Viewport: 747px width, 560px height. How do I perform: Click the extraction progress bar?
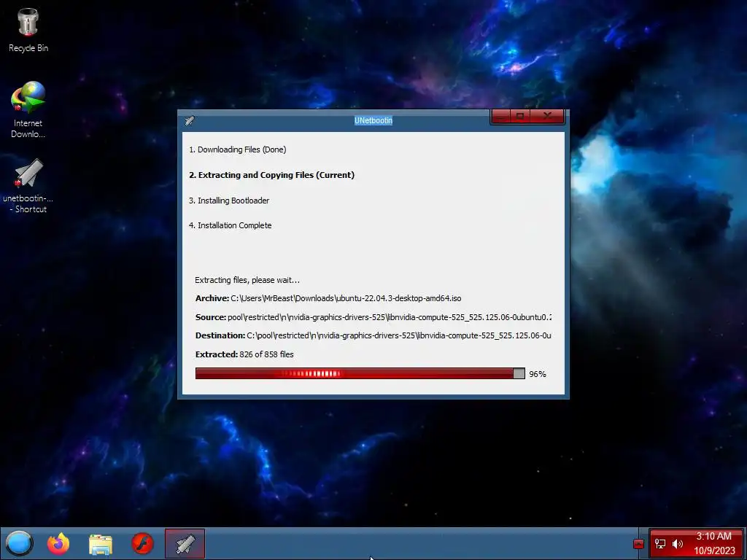(x=360, y=373)
